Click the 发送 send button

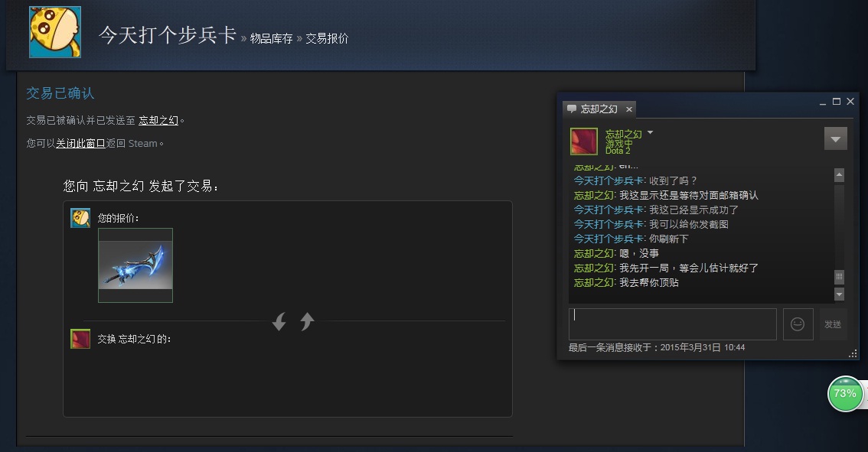click(833, 324)
